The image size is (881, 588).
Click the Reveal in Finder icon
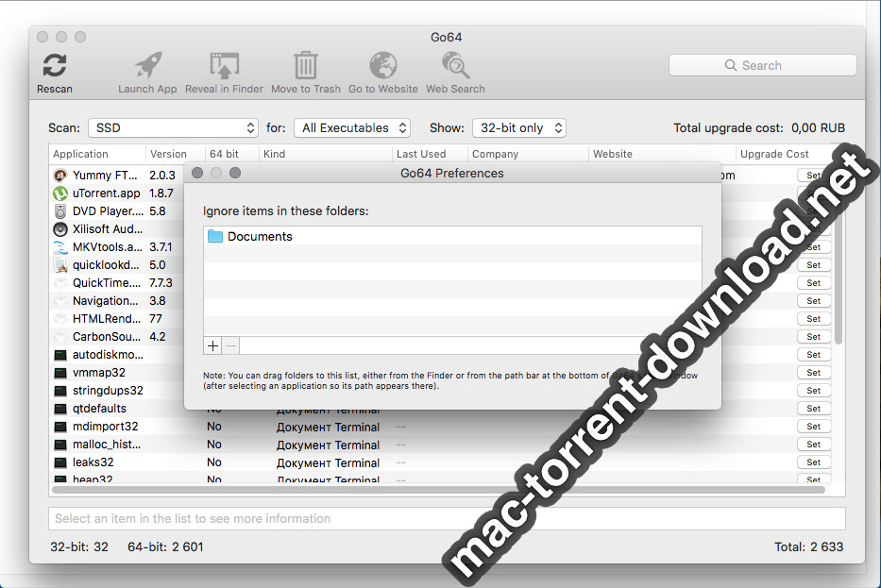[x=224, y=66]
